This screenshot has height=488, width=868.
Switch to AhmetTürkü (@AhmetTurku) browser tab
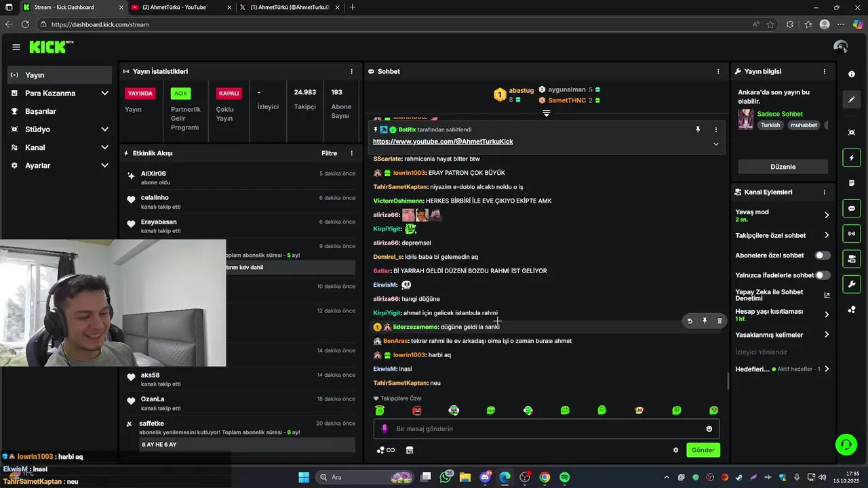(x=290, y=7)
